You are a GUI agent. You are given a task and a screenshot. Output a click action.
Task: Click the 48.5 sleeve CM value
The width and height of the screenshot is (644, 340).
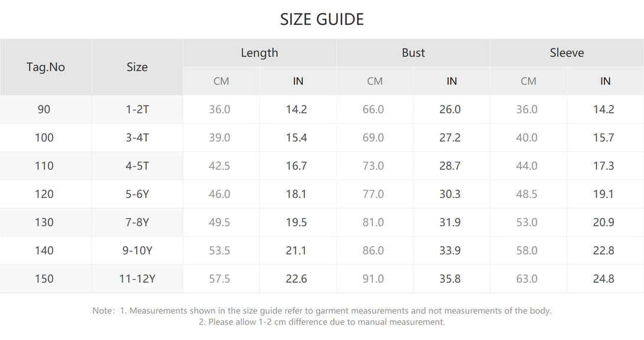pyautogui.click(x=526, y=194)
